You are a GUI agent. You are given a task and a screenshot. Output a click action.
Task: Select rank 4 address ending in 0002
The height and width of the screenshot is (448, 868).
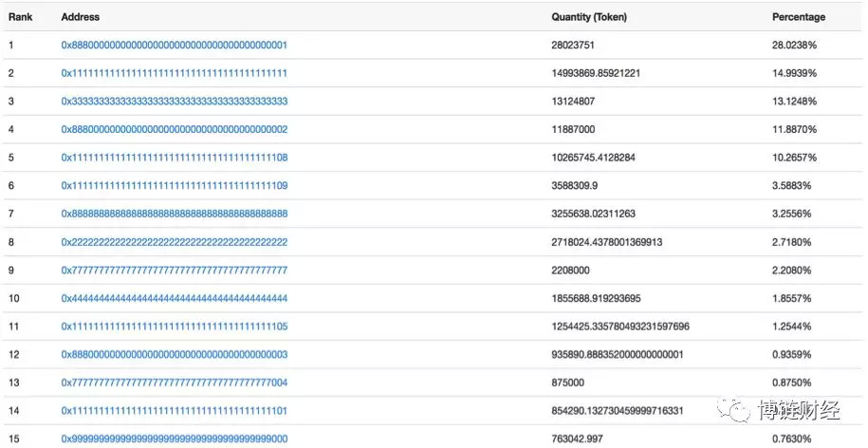pyautogui.click(x=174, y=129)
